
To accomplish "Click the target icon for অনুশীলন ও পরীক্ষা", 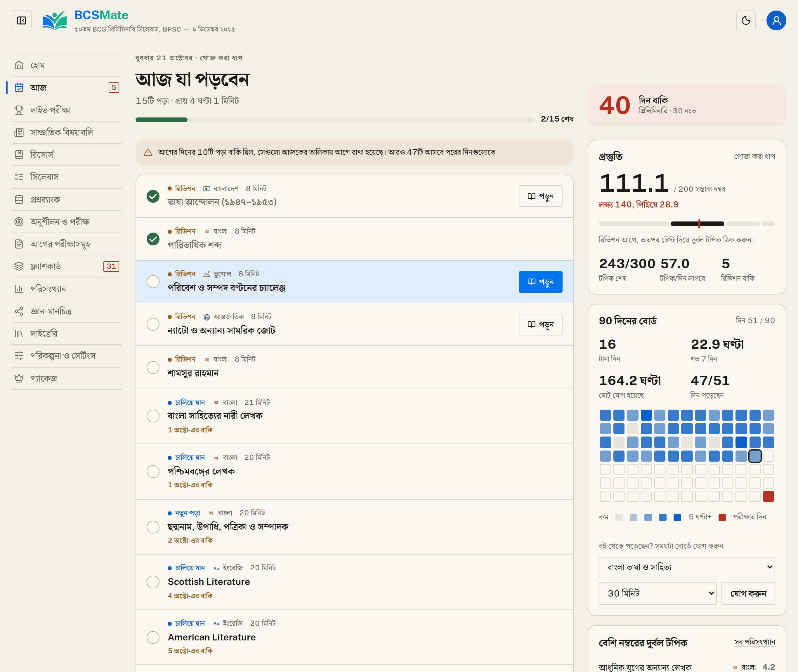I will pos(19,222).
